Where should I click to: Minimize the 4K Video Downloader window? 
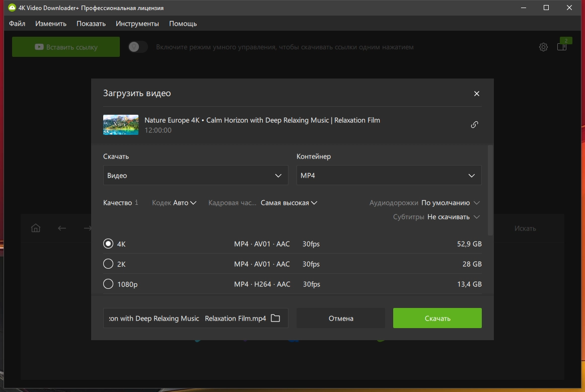pos(524,8)
